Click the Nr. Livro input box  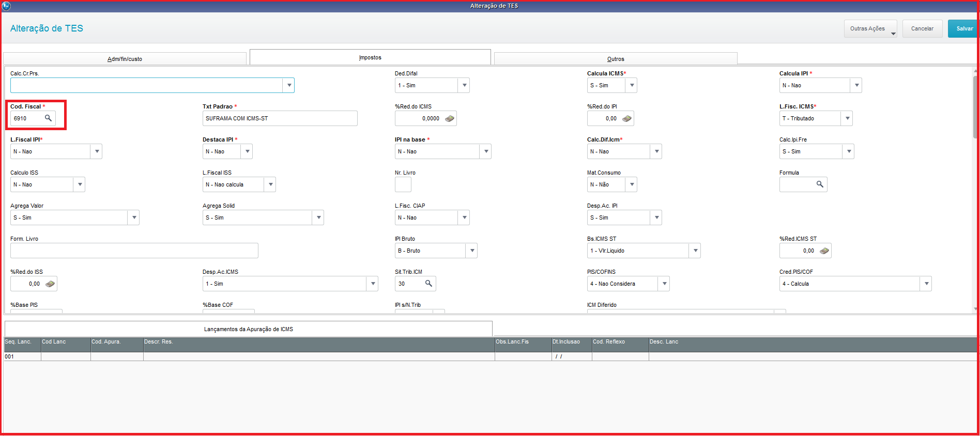coord(403,184)
